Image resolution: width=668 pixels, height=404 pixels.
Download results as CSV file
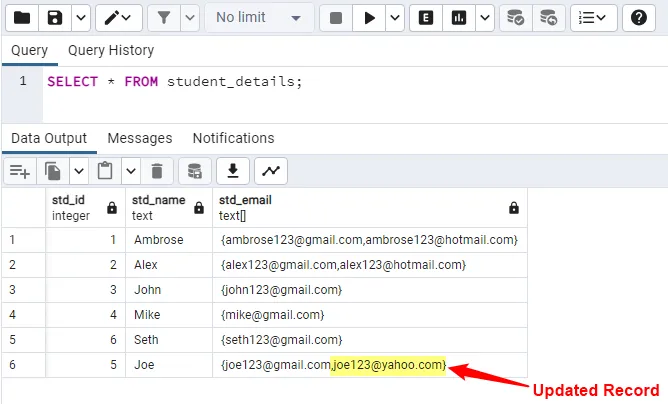point(232,172)
